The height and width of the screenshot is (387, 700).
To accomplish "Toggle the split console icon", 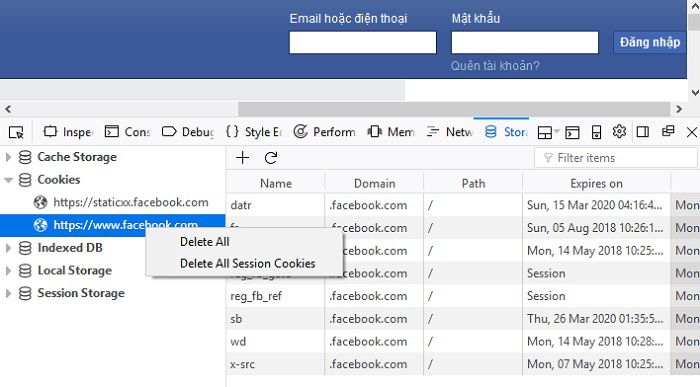I will [572, 132].
